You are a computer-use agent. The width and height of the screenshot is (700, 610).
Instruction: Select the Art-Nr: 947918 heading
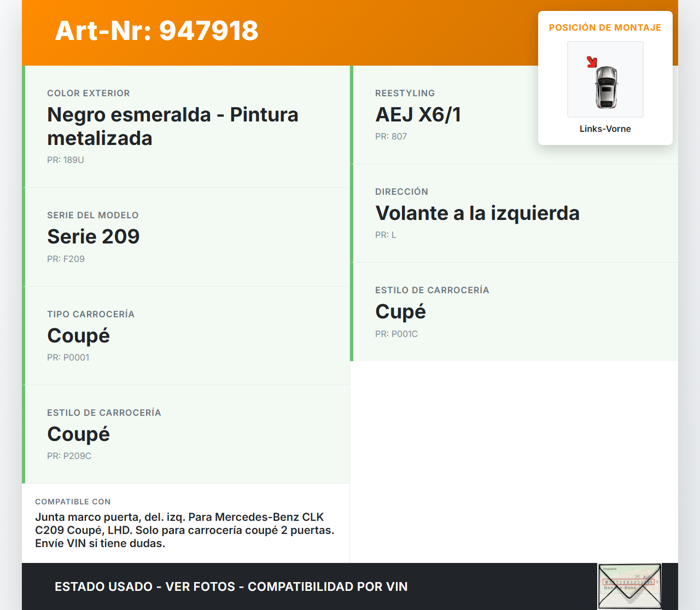[156, 31]
